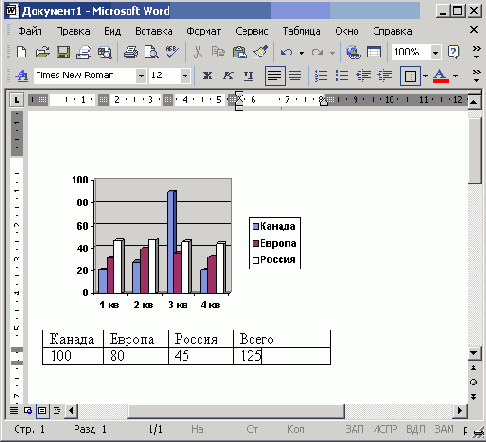Toggle Italic (К) formatting
486x442 pixels.
(x=228, y=76)
